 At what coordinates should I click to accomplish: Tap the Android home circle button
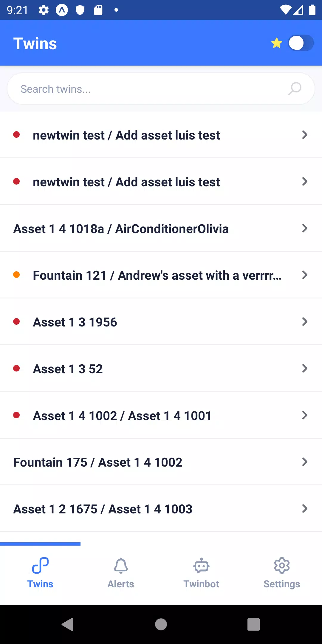point(161,624)
